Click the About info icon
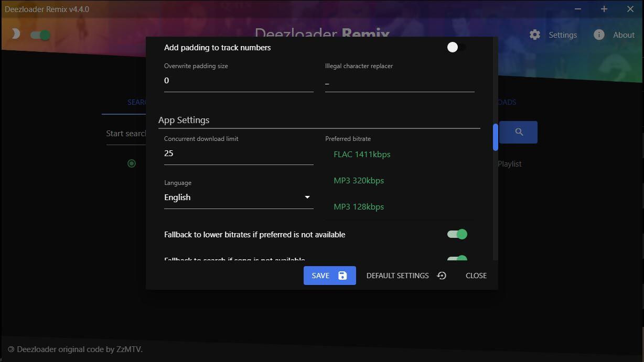 [x=599, y=34]
